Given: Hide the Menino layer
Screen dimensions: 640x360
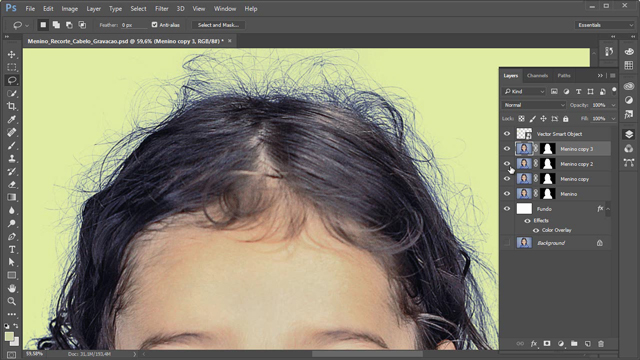Looking at the screenshot, I should (x=507, y=194).
